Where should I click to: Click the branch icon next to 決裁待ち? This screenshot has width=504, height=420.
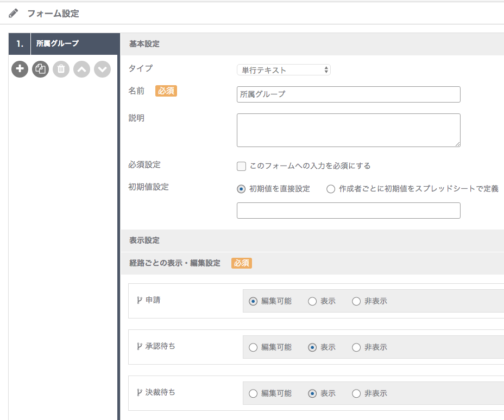pyautogui.click(x=139, y=392)
